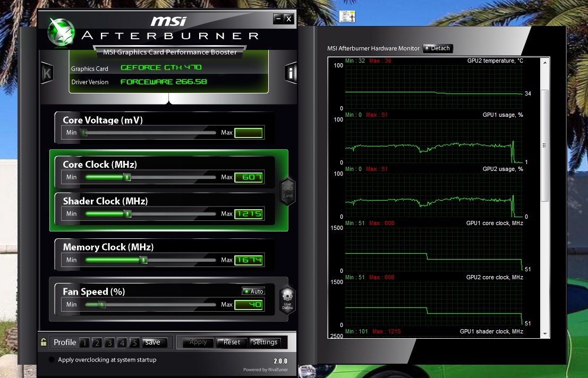Minimize the Afterburner window

pyautogui.click(x=278, y=19)
